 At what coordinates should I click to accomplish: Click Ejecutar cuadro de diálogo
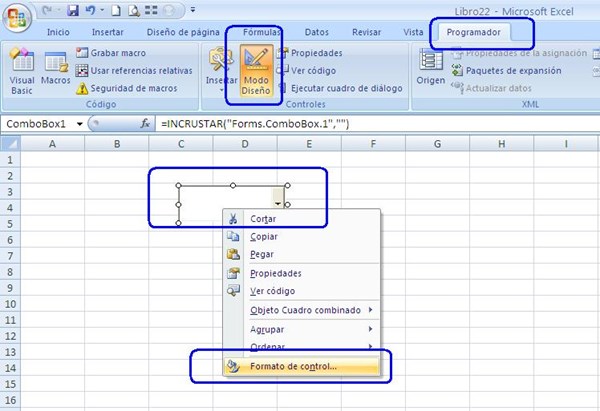[x=340, y=88]
